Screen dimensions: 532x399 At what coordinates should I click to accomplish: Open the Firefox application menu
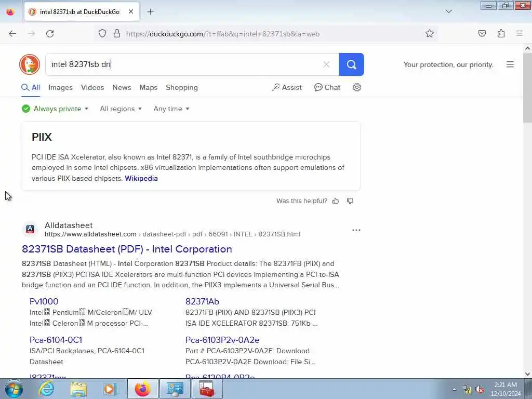pyautogui.click(x=520, y=34)
